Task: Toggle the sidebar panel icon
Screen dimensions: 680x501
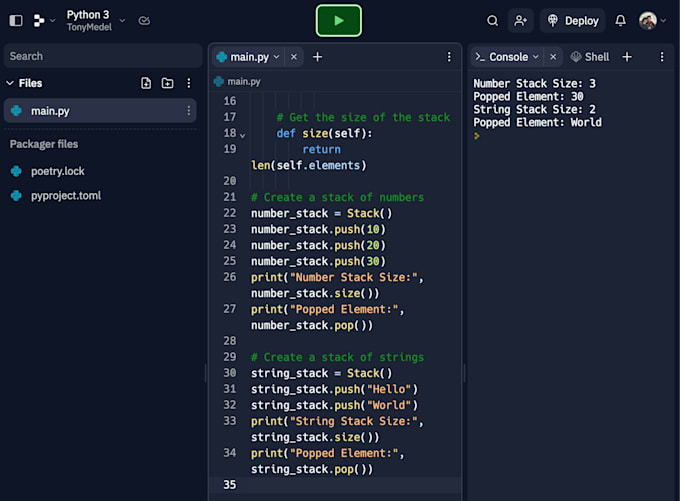Action: tap(16, 20)
